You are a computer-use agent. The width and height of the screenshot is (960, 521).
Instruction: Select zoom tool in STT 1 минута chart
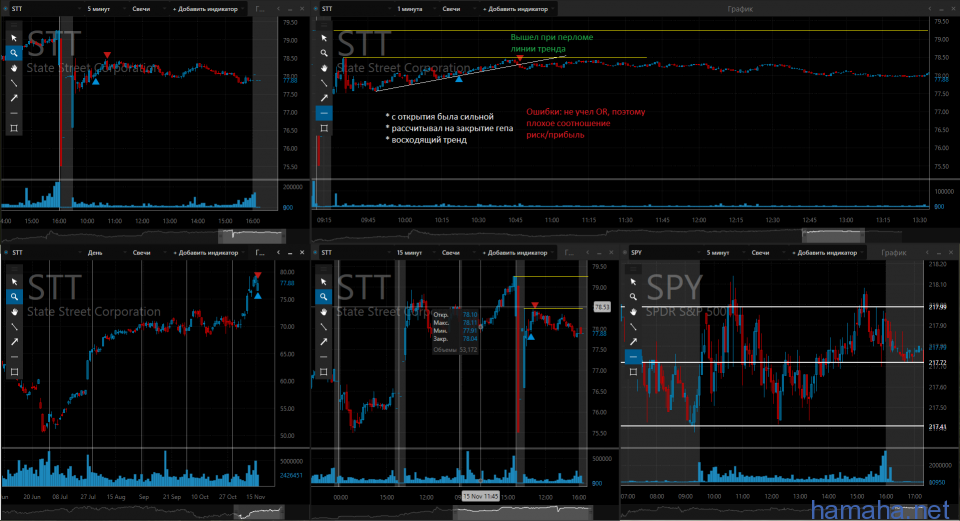click(324, 53)
